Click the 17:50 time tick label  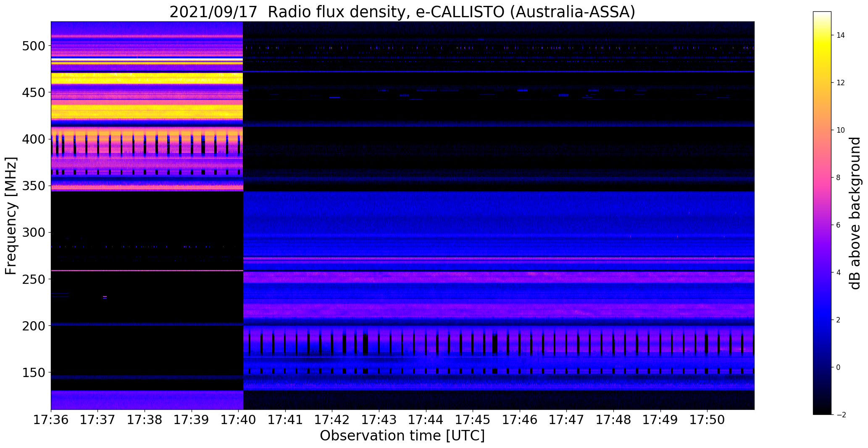pos(708,420)
